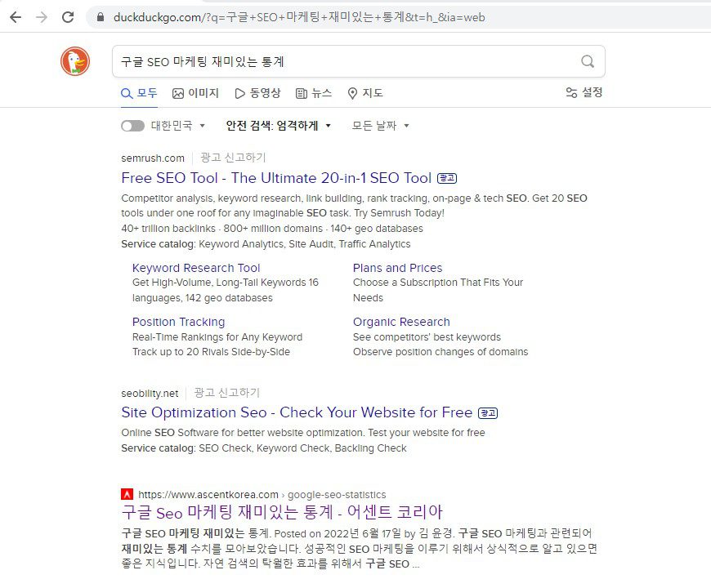Switch to the 지도 tab
This screenshot has width=711, height=588.
pos(365,93)
